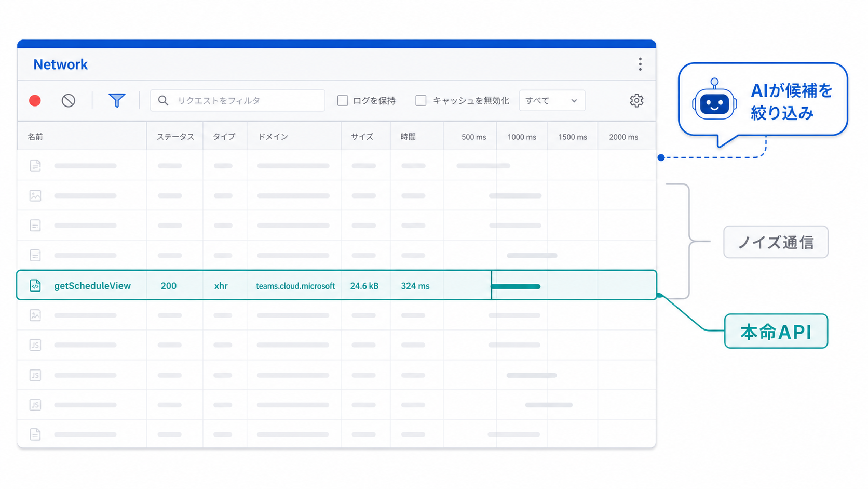Click the search magnifier icon in filter box
The width and height of the screenshot is (868, 489).
click(x=163, y=100)
